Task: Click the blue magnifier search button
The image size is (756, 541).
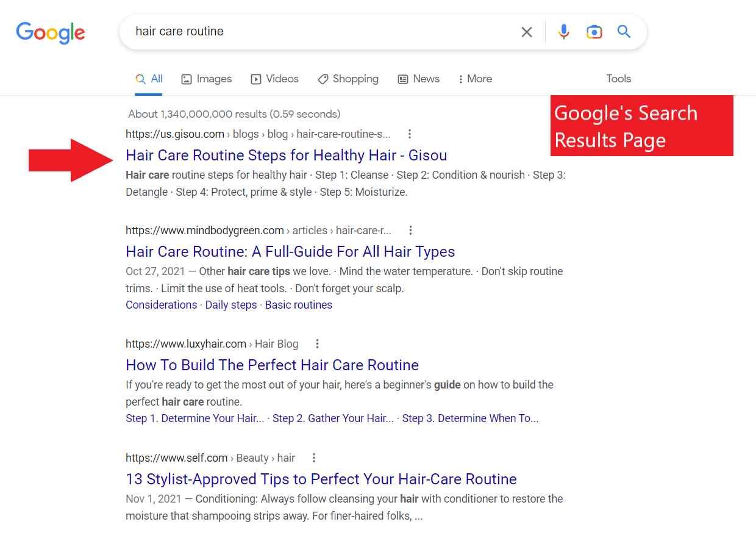Action: pos(624,31)
